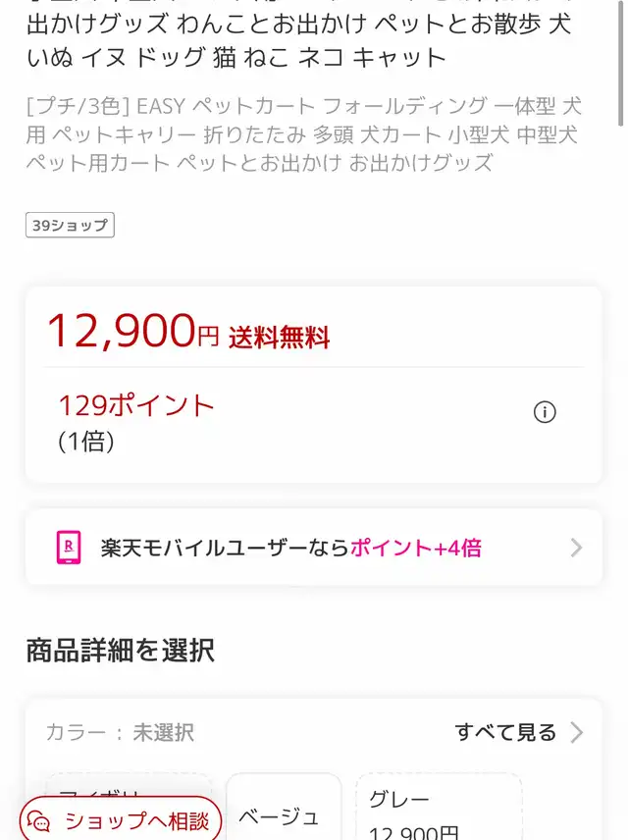The image size is (628, 840).
Task: Click the すべて見る link
Action: pos(505,732)
